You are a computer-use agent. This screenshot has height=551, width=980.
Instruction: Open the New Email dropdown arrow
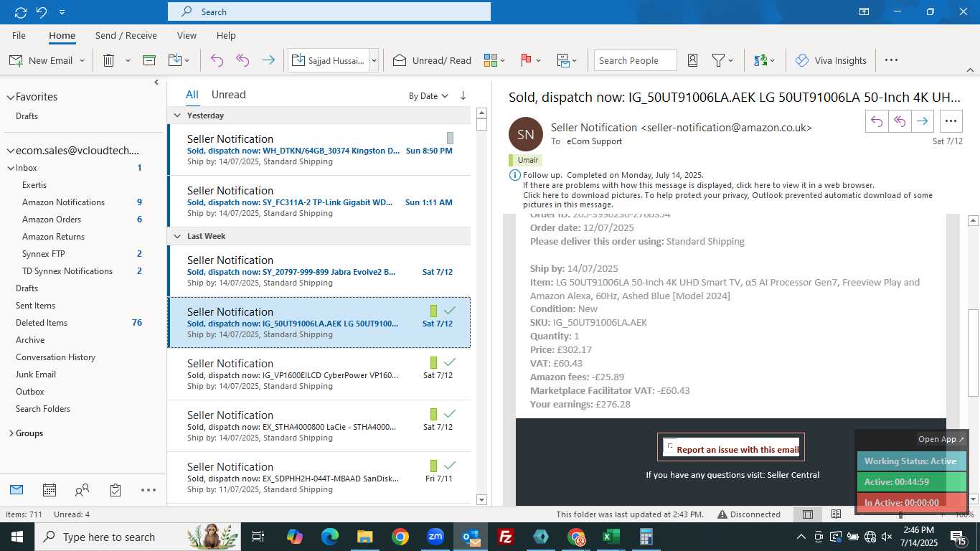82,60
